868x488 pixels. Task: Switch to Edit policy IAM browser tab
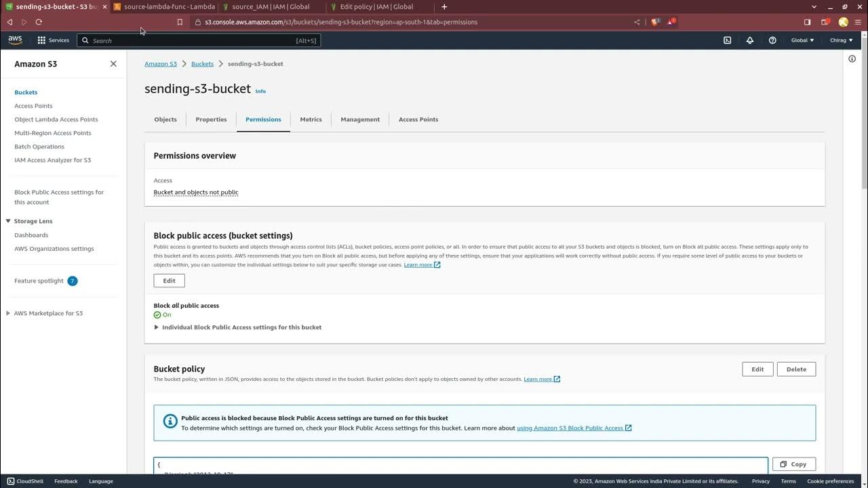tap(376, 7)
